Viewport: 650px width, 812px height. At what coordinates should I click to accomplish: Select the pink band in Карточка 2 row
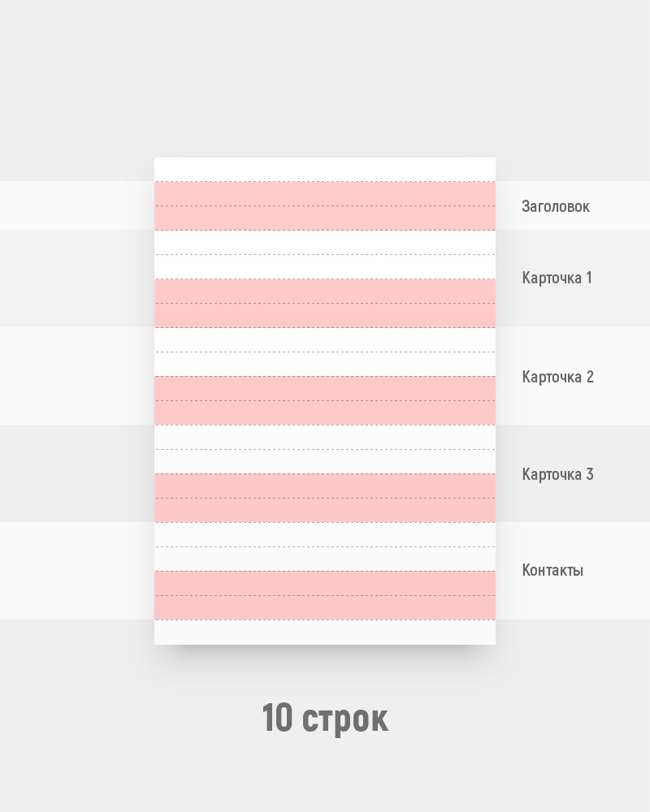(325, 400)
